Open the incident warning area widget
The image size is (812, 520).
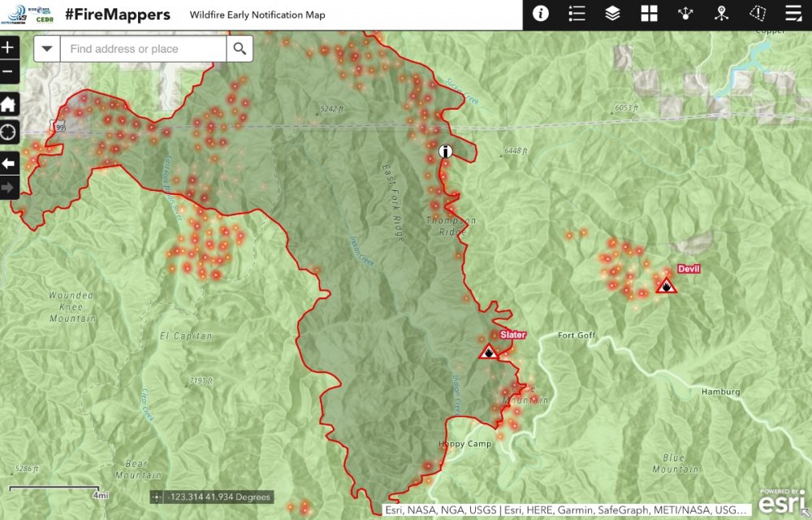tap(758, 14)
